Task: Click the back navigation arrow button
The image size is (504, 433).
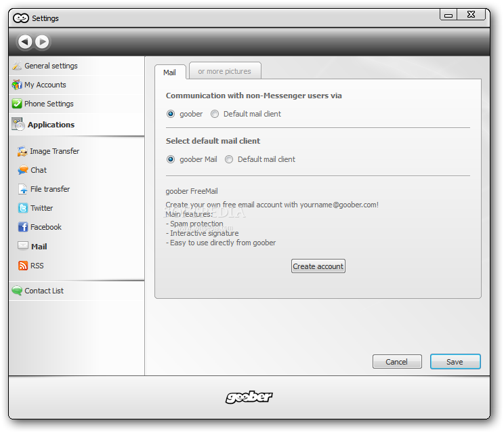Action: click(25, 42)
